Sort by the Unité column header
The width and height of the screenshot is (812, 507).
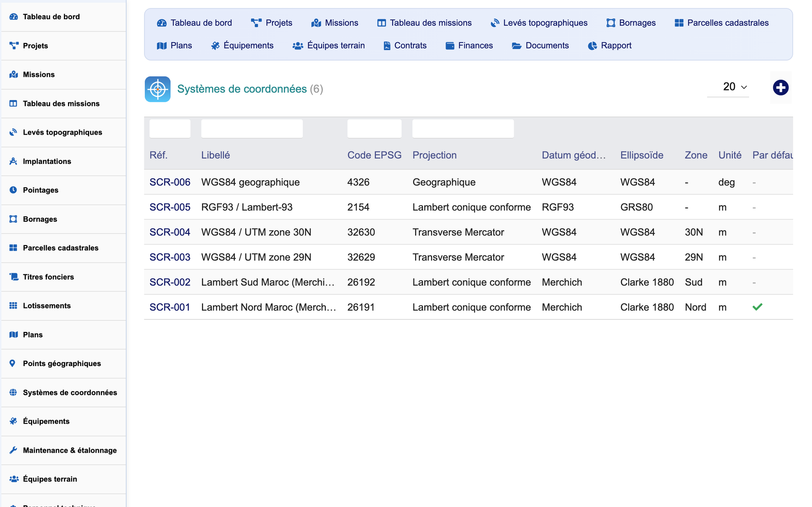pyautogui.click(x=730, y=155)
